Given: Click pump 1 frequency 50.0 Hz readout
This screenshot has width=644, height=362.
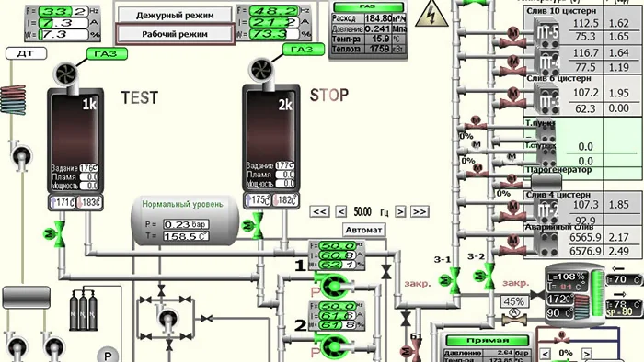Looking at the screenshot, I should coord(337,246).
